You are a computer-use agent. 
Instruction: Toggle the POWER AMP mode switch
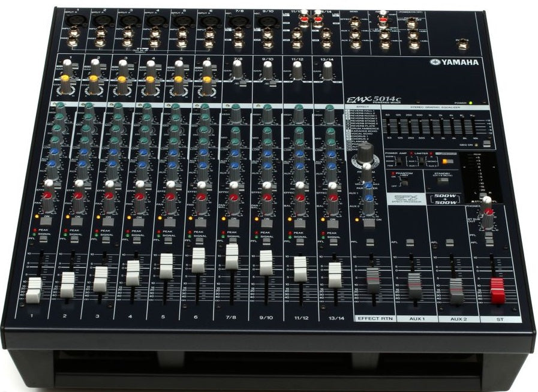[399, 161]
